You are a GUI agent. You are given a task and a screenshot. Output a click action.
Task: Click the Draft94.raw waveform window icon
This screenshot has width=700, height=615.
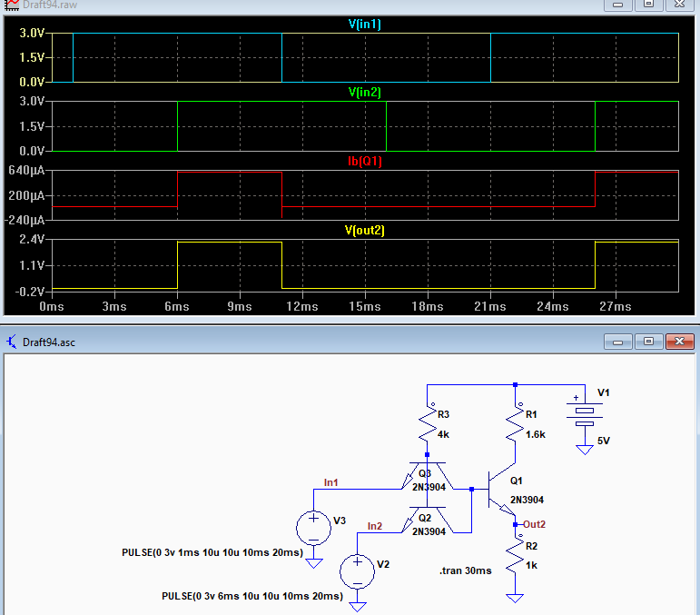pyautogui.click(x=12, y=5)
